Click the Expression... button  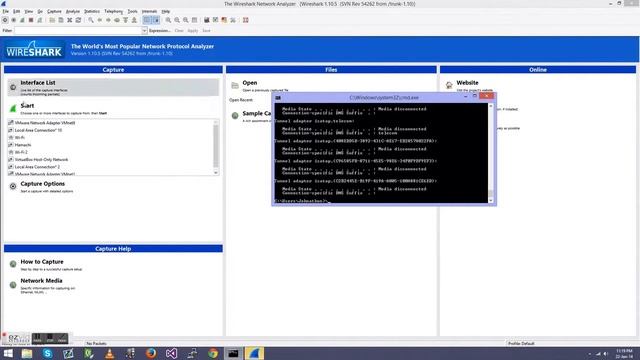pyautogui.click(x=159, y=31)
